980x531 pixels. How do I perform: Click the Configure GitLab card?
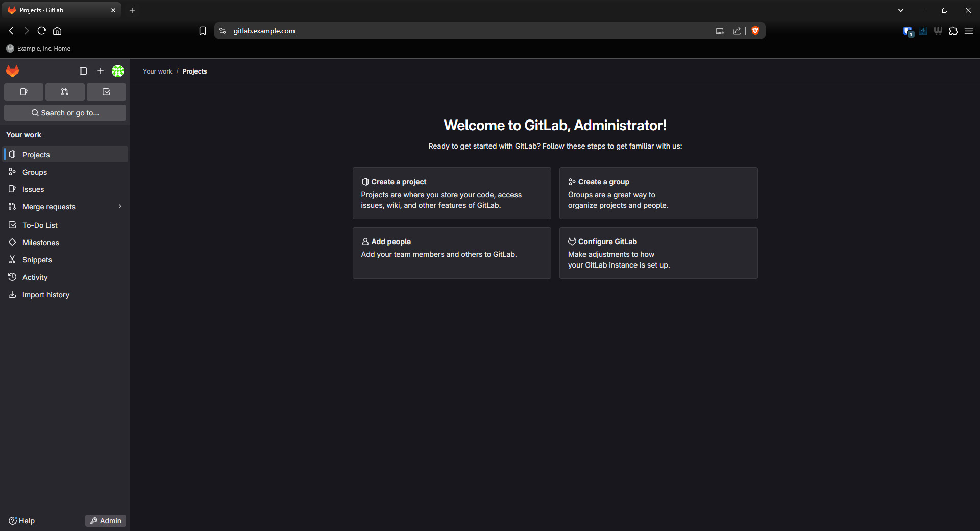click(658, 253)
